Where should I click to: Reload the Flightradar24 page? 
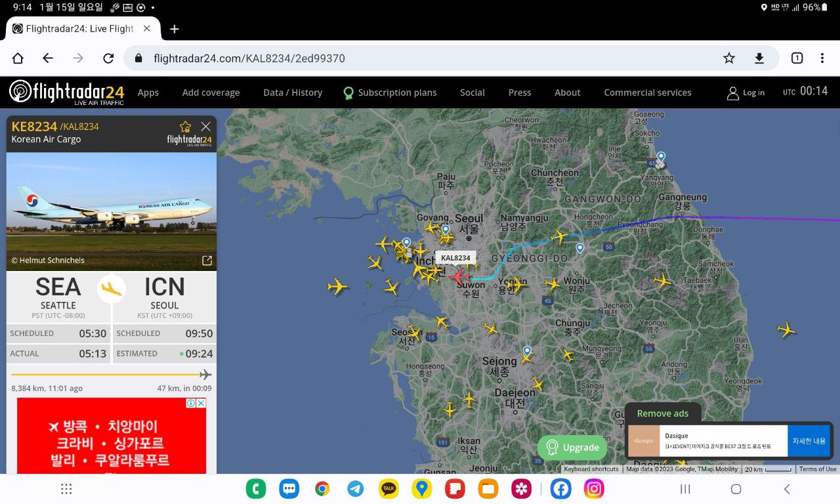(x=109, y=58)
